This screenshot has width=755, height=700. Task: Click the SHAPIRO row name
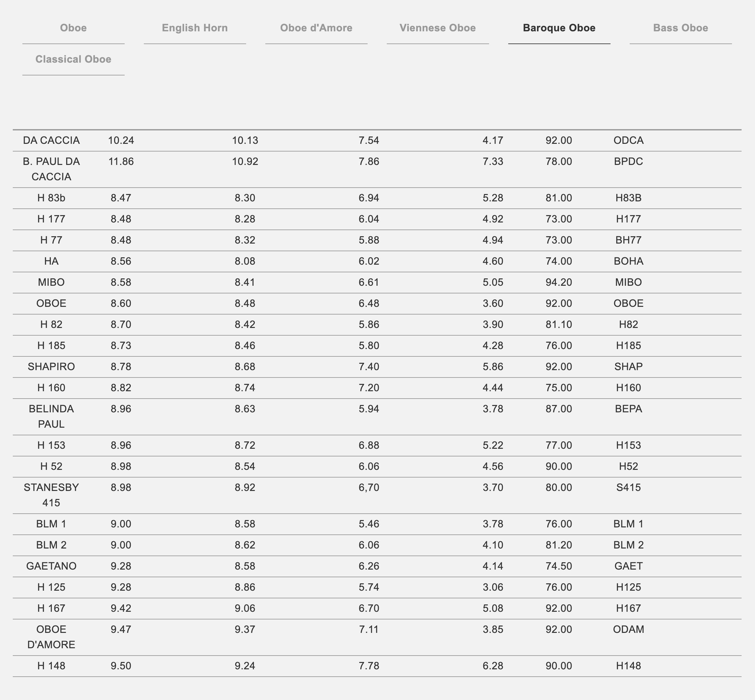coord(51,367)
